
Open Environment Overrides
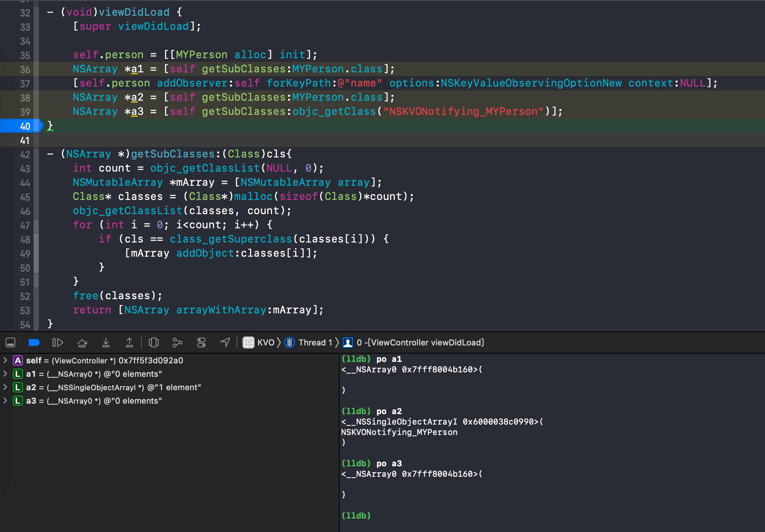pos(202,342)
